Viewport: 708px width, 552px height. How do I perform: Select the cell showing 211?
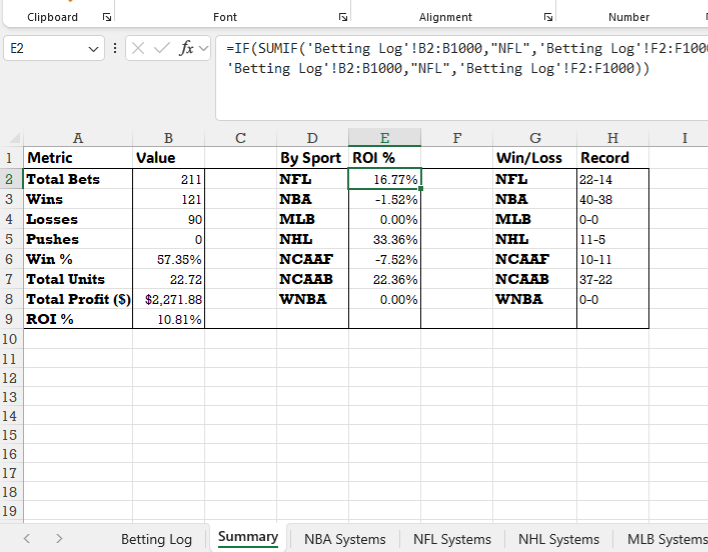coord(168,179)
